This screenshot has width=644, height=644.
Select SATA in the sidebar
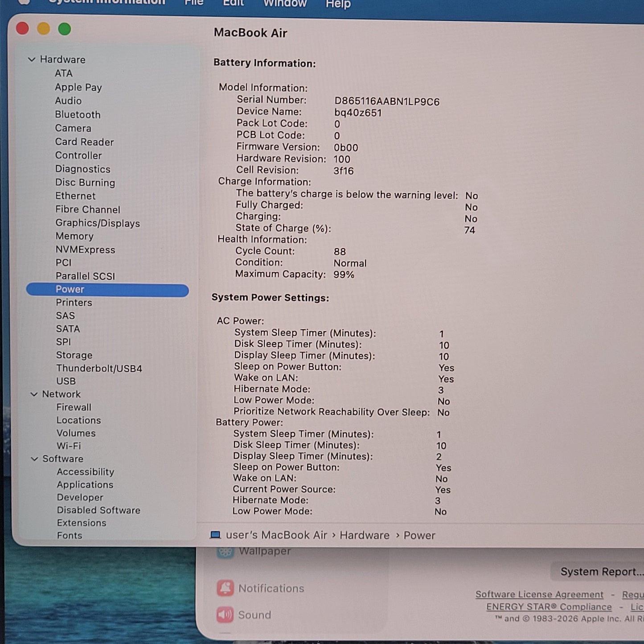(68, 329)
